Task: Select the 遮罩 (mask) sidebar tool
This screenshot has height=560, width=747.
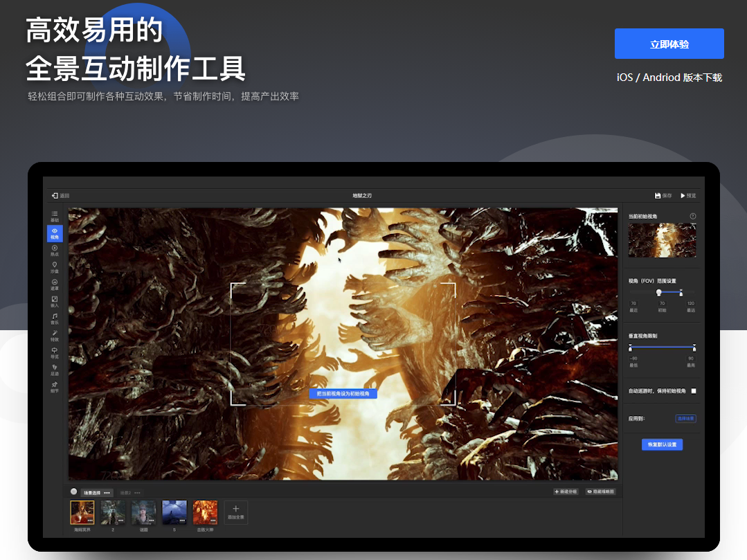Action: coord(55,284)
